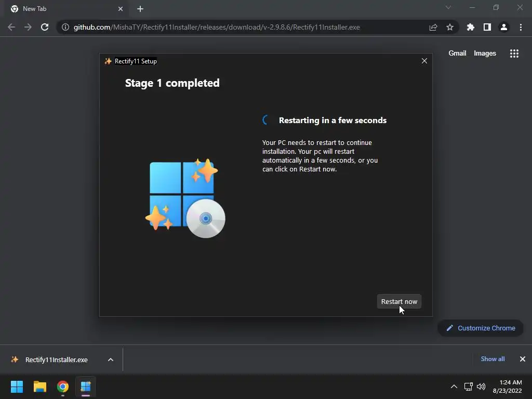Open the Chrome Extensions puzzle icon
Image resolution: width=532 pixels, height=399 pixels.
point(471,27)
